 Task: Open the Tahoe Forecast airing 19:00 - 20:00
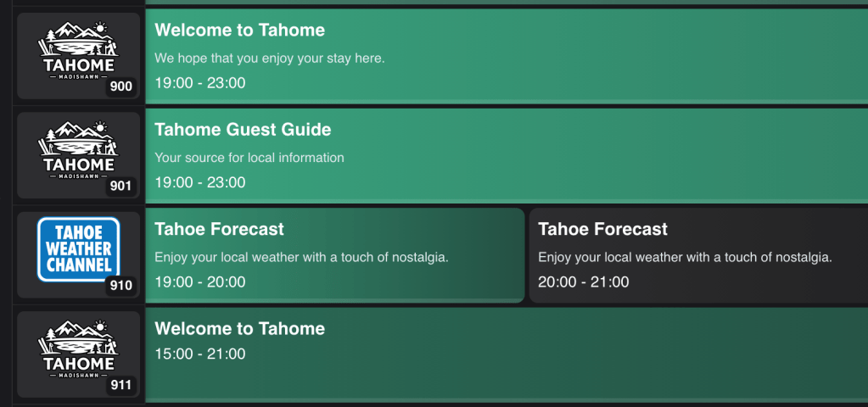[219, 230]
